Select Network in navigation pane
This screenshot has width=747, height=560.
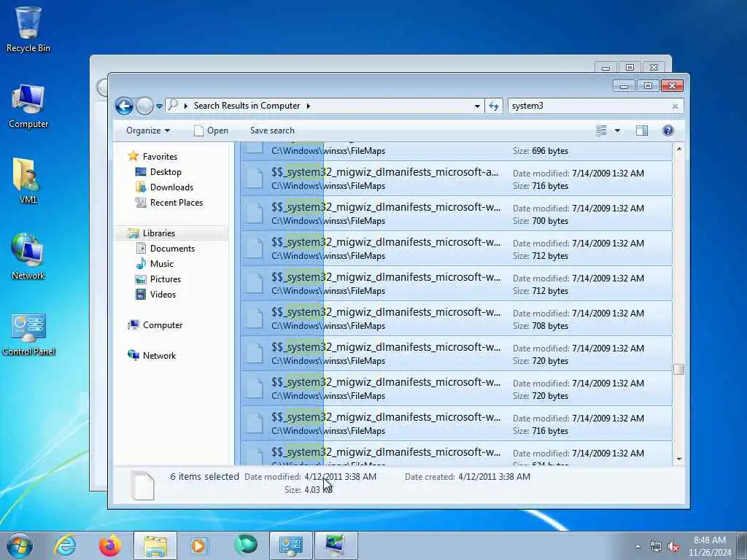(159, 356)
